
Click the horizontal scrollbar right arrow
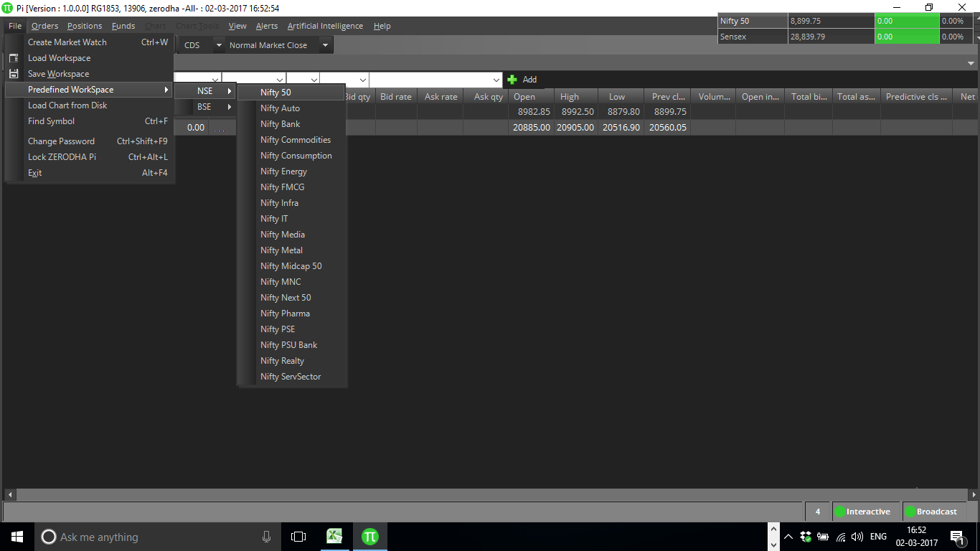[974, 495]
